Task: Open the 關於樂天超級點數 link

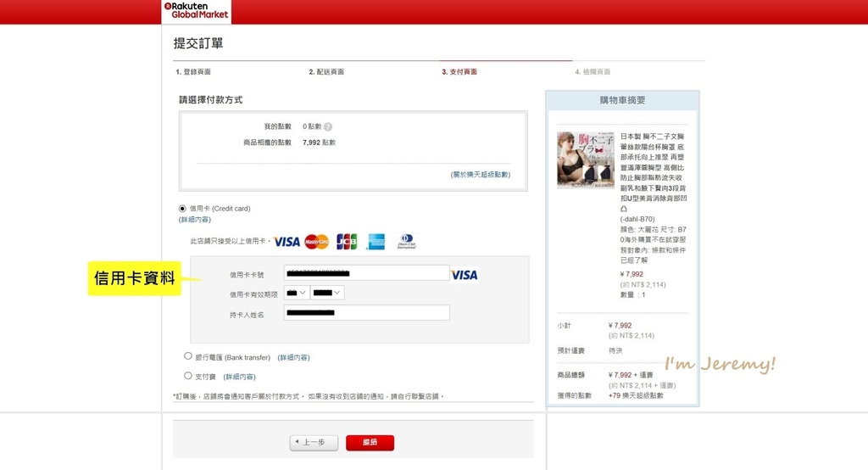Action: click(x=481, y=175)
